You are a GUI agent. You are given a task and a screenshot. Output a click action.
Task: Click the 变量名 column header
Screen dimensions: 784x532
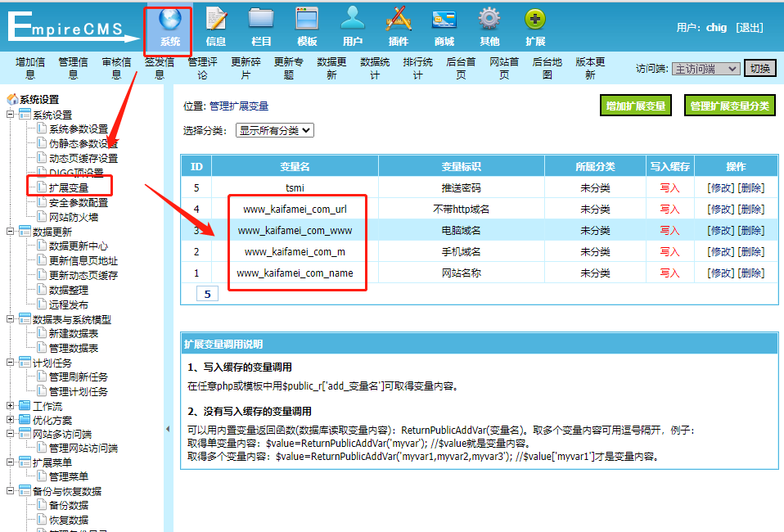point(295,166)
